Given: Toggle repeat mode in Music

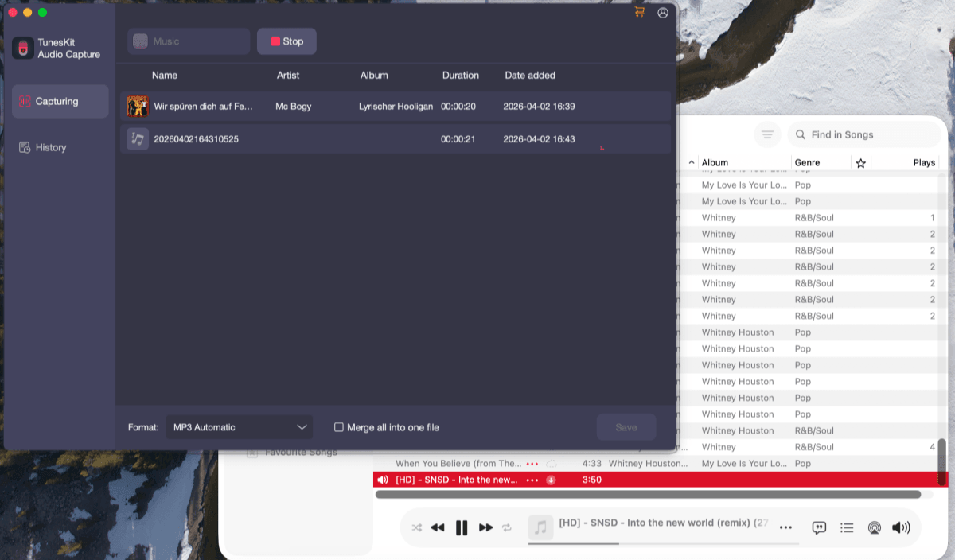Looking at the screenshot, I should click(x=509, y=527).
